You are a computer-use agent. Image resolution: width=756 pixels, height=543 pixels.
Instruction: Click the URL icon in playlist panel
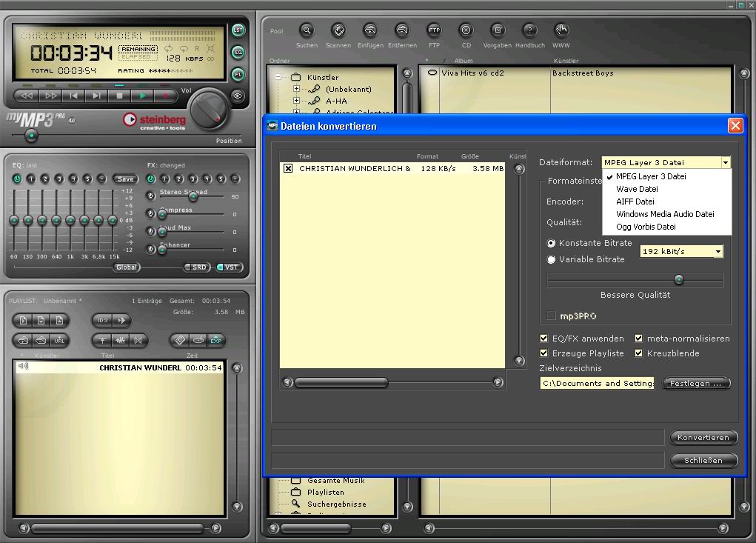point(59,341)
